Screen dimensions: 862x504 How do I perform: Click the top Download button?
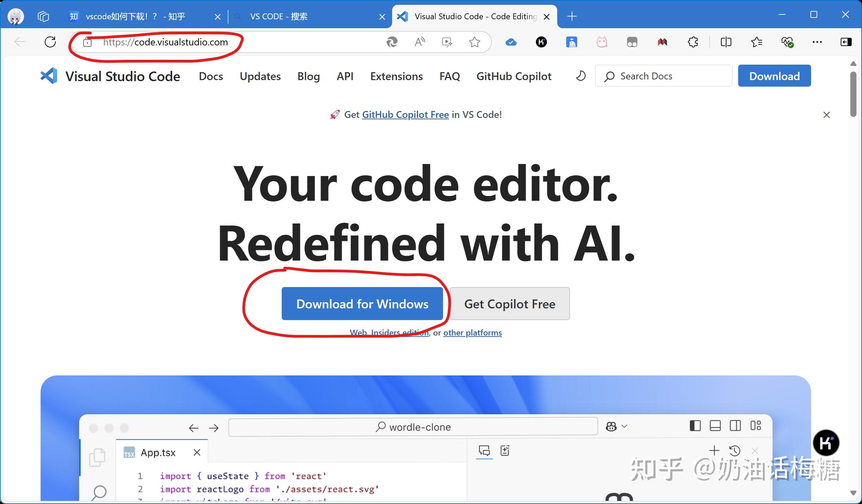point(774,76)
